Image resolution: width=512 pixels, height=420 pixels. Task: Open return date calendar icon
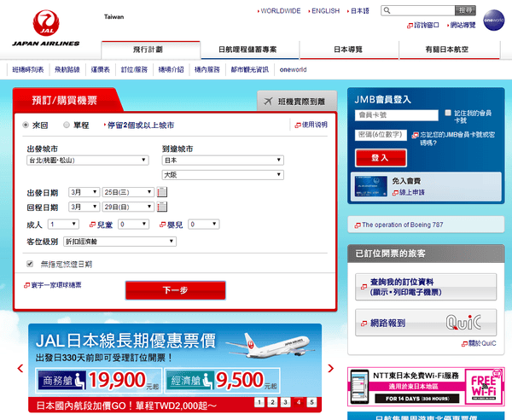[x=162, y=207]
